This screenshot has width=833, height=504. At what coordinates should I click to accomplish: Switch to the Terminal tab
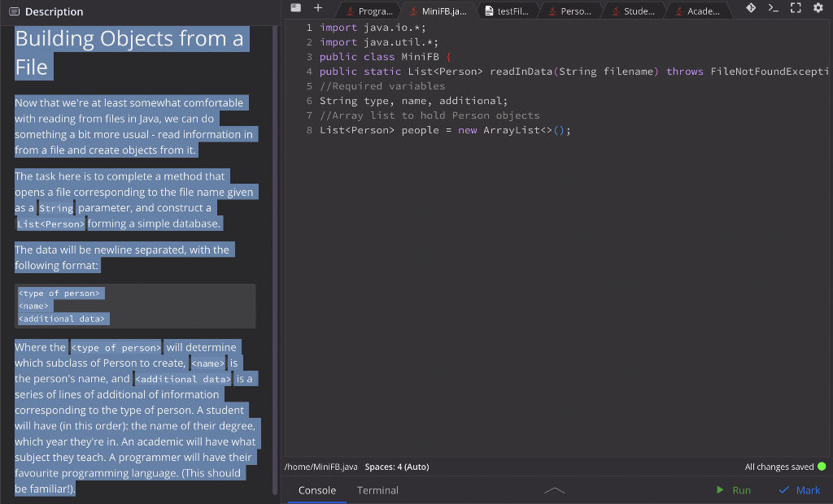point(377,490)
